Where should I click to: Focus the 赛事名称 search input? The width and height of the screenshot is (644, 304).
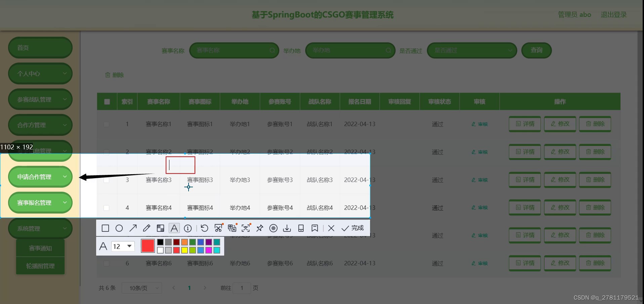pyautogui.click(x=234, y=50)
